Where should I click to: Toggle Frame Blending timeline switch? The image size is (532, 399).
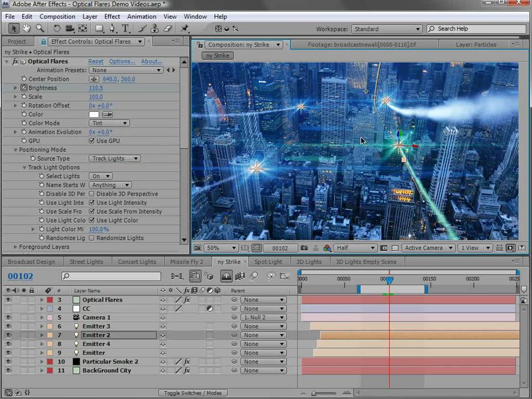pos(240,276)
